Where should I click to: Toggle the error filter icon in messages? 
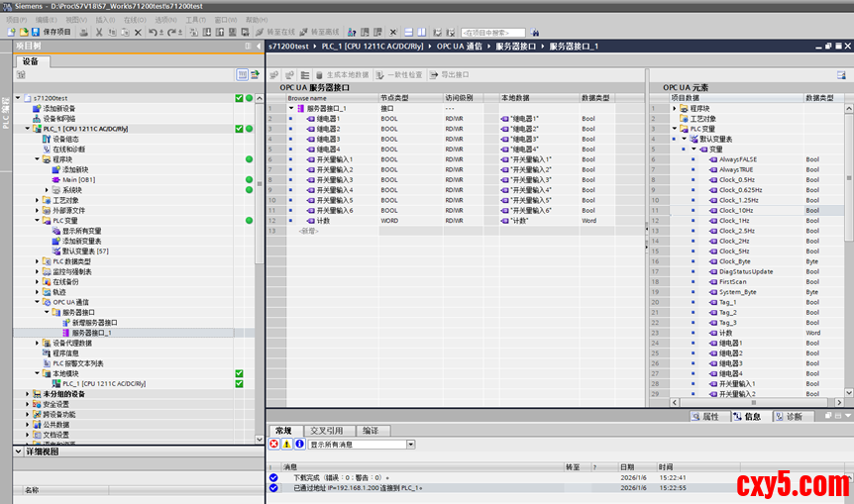click(x=274, y=445)
